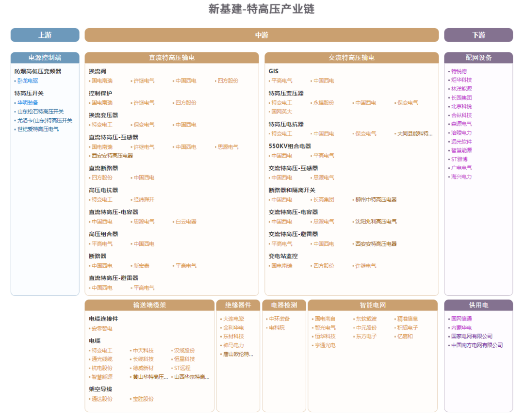Open the 直流特高压输电 panel header

coord(172,57)
